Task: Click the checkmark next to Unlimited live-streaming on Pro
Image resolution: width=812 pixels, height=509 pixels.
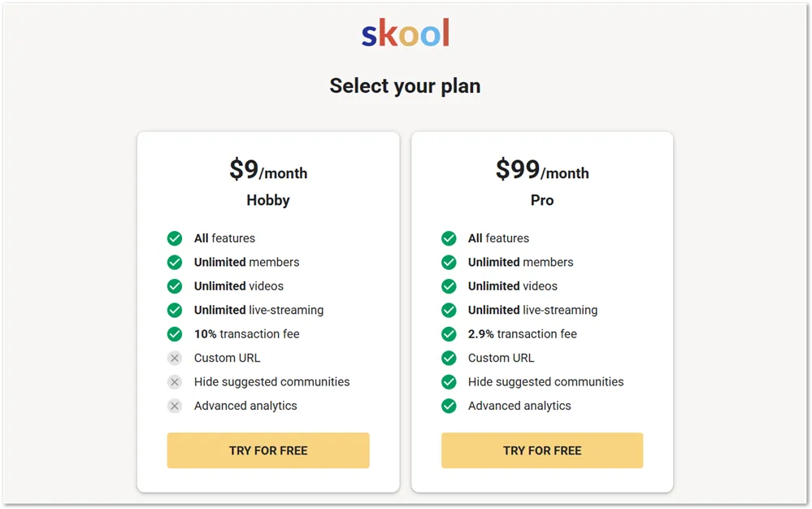Action: point(449,310)
